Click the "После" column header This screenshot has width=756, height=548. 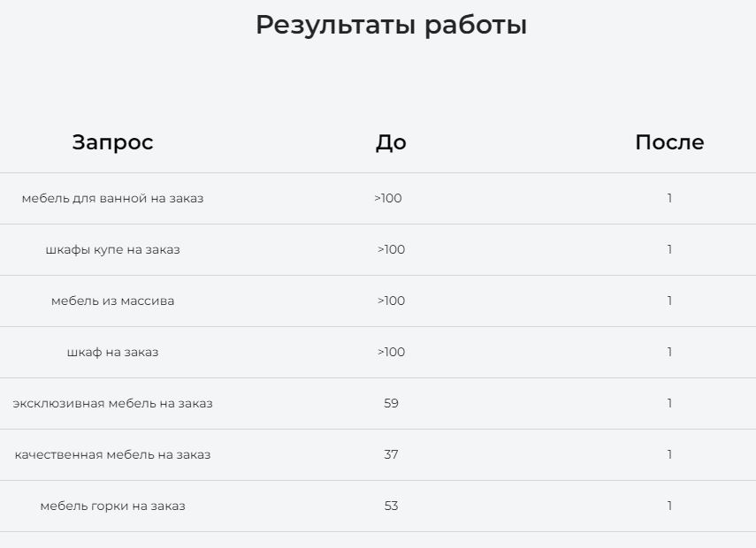pyautogui.click(x=669, y=142)
